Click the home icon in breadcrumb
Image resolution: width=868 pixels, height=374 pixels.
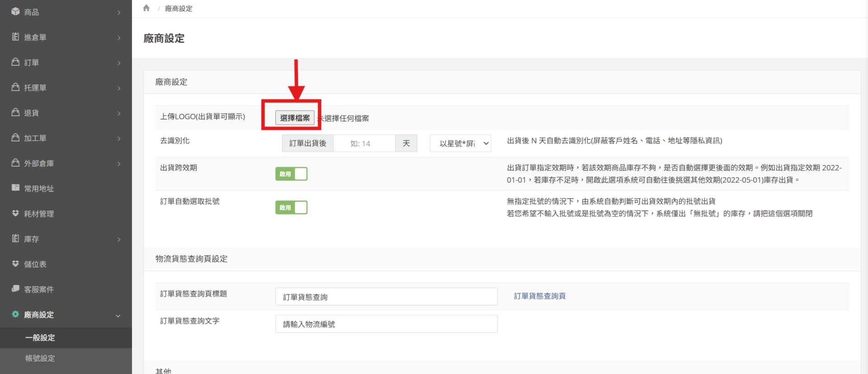pos(146,8)
